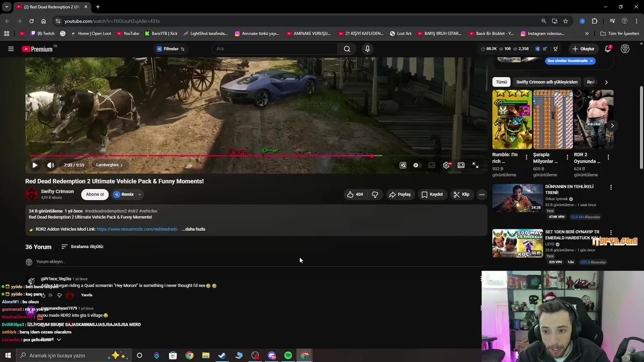The height and width of the screenshot is (362, 644).
Task: Like the video with 404 likes
Action: (x=355, y=195)
